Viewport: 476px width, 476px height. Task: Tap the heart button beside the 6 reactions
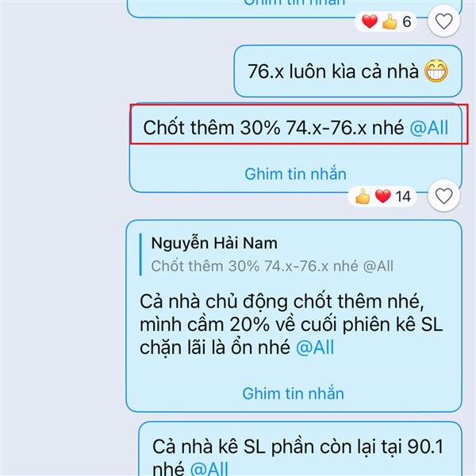[443, 21]
